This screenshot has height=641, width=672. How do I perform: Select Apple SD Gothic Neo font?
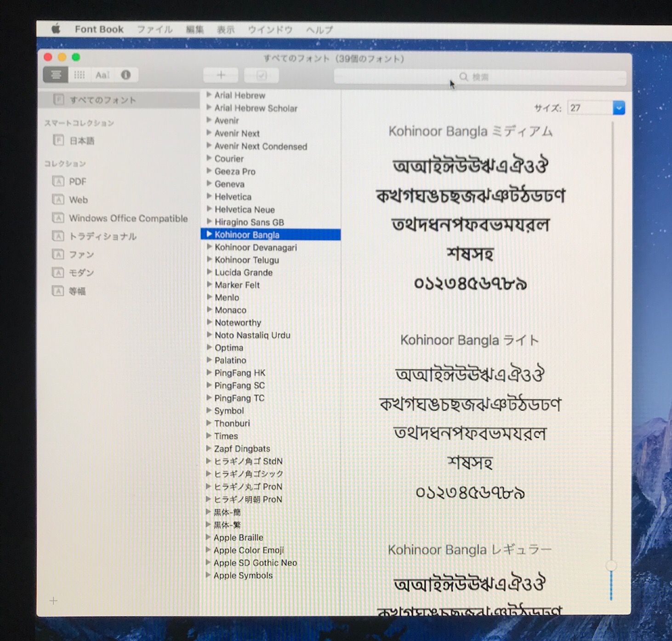coord(255,563)
